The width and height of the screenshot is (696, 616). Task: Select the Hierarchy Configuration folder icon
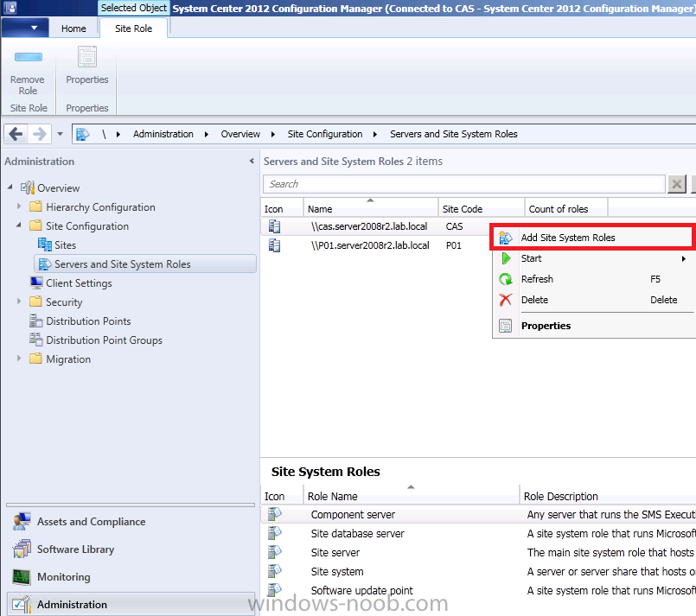pyautogui.click(x=35, y=206)
